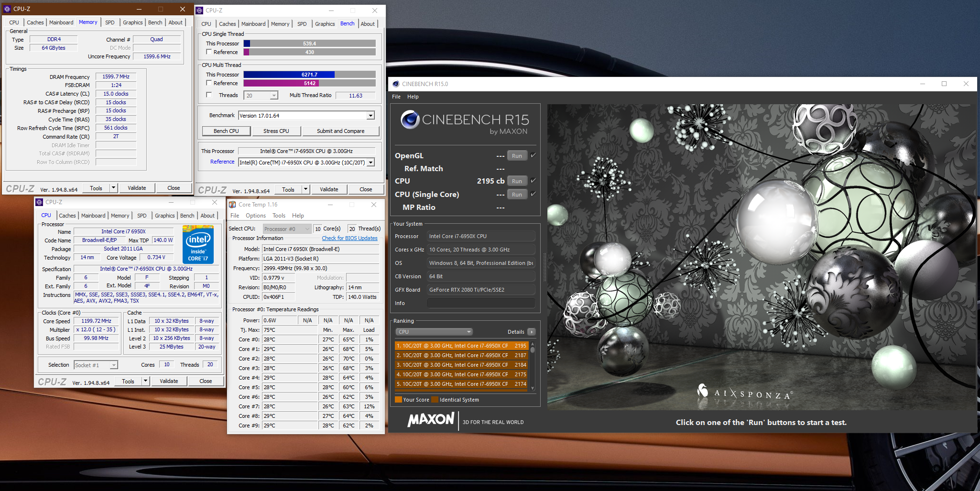Click the This Processor multi thread bar 6271.7

(310, 74)
